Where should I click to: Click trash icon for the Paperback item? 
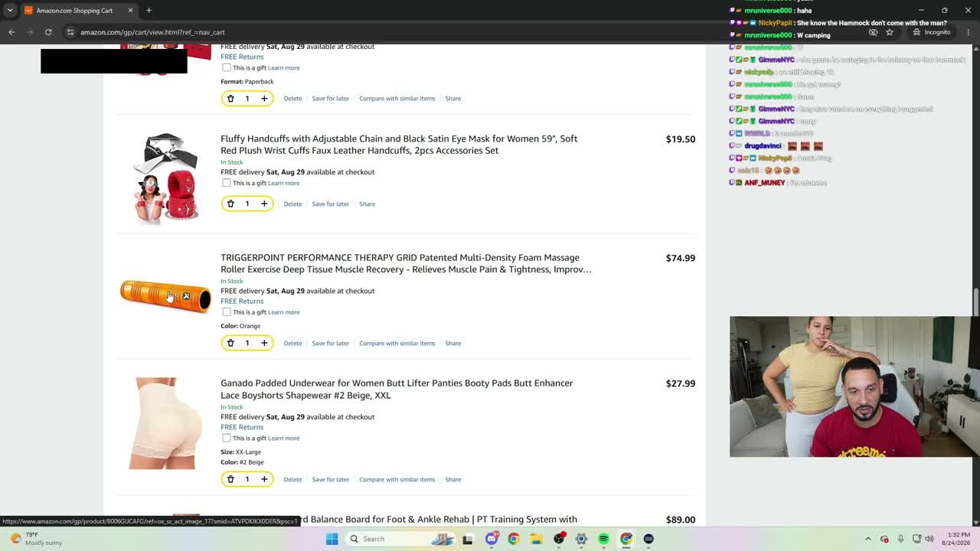[230, 98]
